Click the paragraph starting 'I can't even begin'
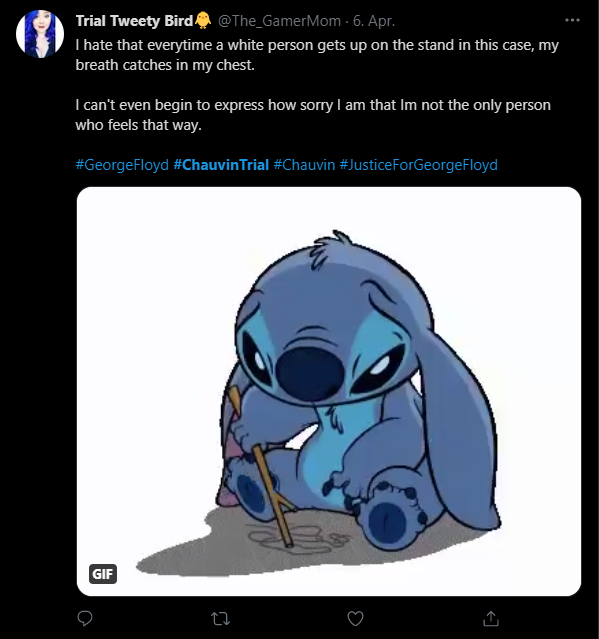The height and width of the screenshot is (639, 599). (x=313, y=115)
